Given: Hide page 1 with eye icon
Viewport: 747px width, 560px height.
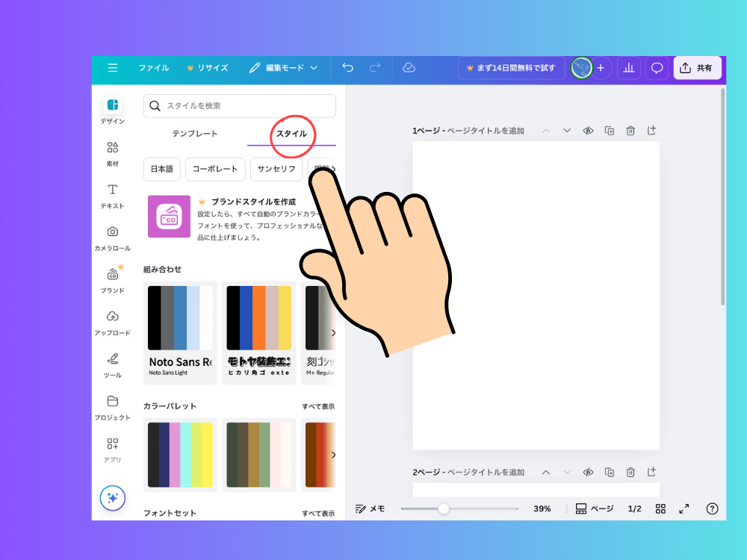Looking at the screenshot, I should tap(588, 131).
